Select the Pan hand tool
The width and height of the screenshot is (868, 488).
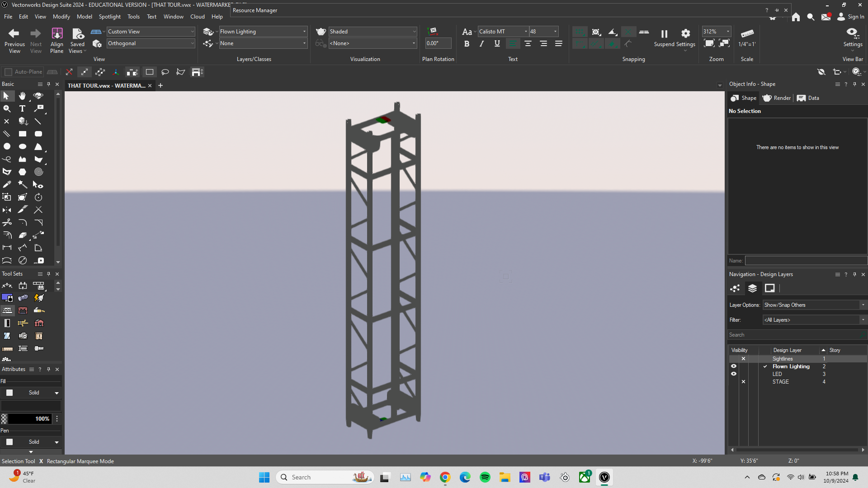pyautogui.click(x=22, y=96)
